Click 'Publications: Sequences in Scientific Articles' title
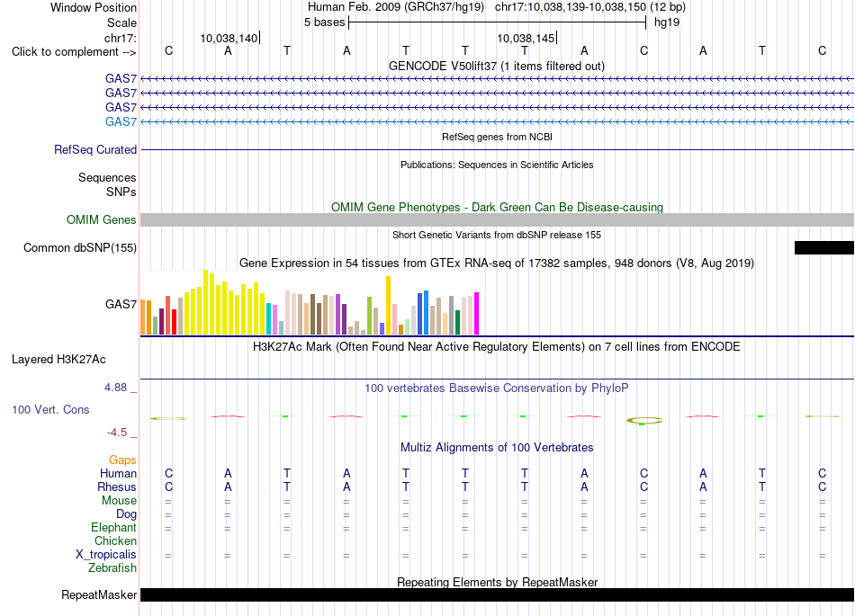Screen dimensions: 855x616 (497, 165)
